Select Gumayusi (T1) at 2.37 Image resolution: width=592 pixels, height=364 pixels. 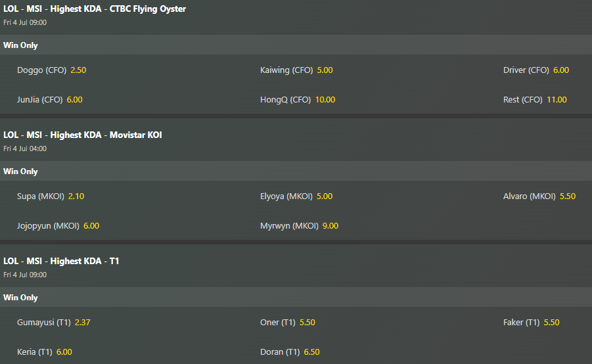click(x=54, y=323)
